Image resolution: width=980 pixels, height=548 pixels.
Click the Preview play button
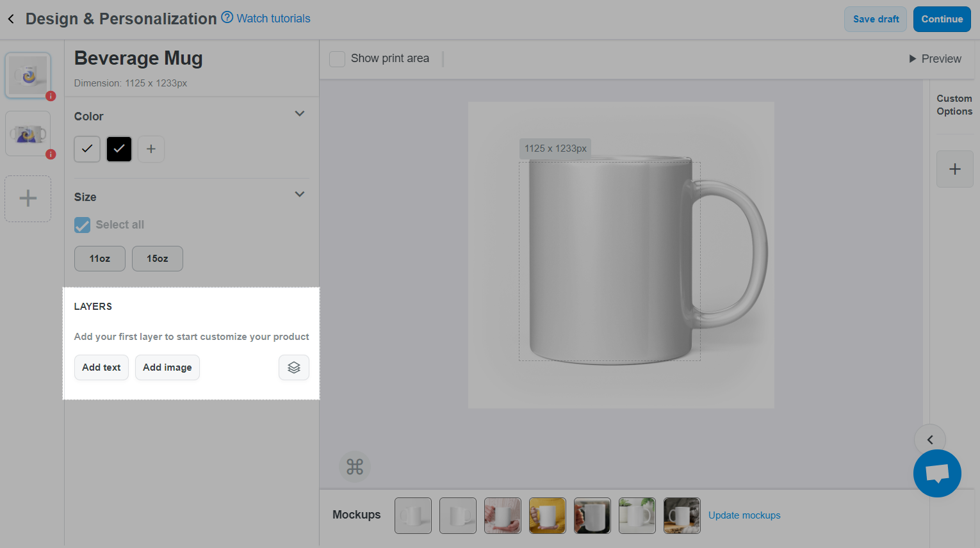(935, 59)
